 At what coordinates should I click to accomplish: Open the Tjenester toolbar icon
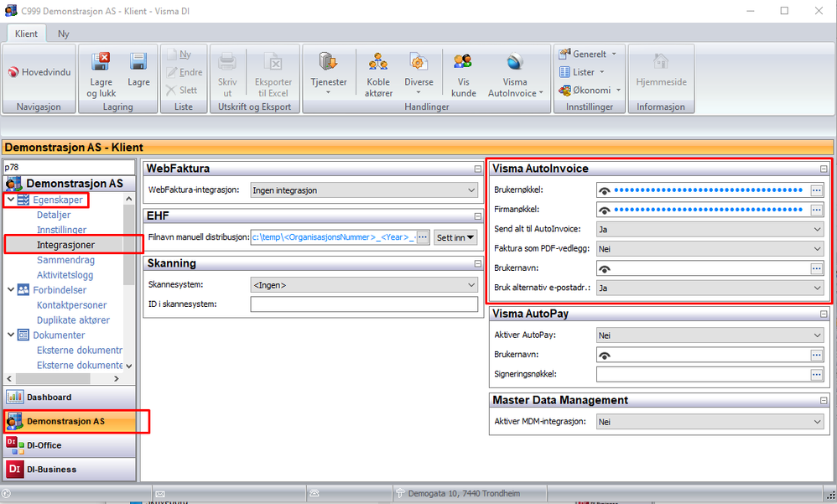(x=328, y=63)
